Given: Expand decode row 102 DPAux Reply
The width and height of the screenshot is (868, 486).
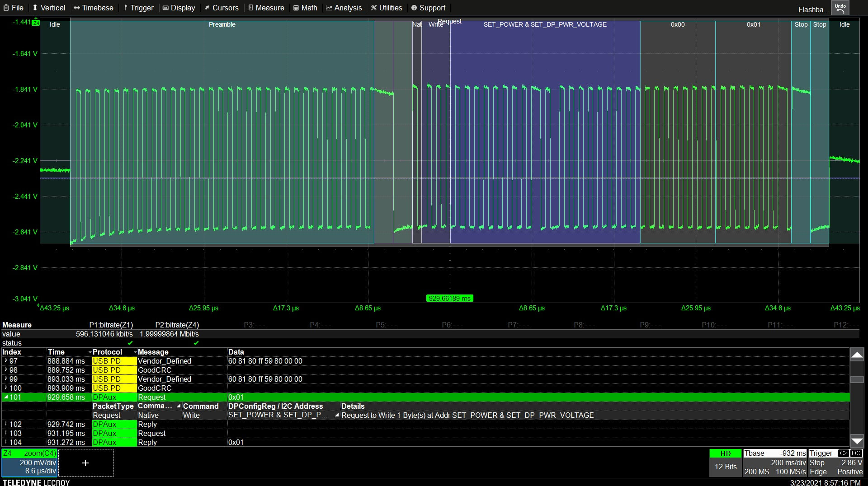Looking at the screenshot, I should point(6,424).
